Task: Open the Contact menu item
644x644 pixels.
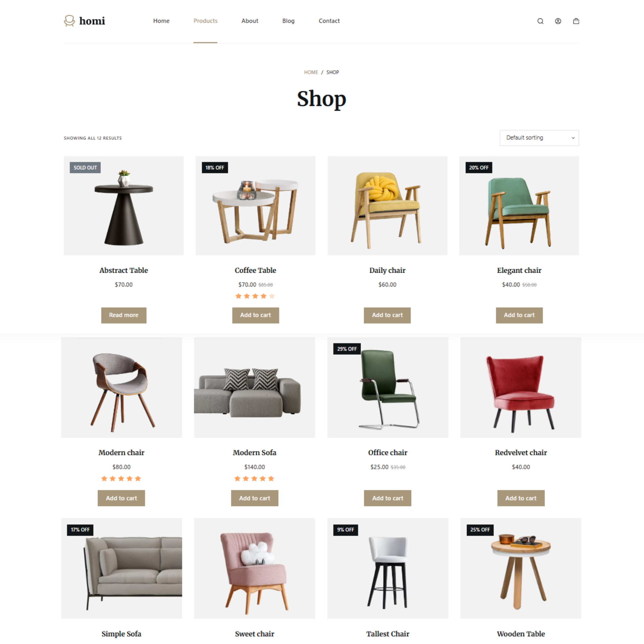Action: pos(329,21)
